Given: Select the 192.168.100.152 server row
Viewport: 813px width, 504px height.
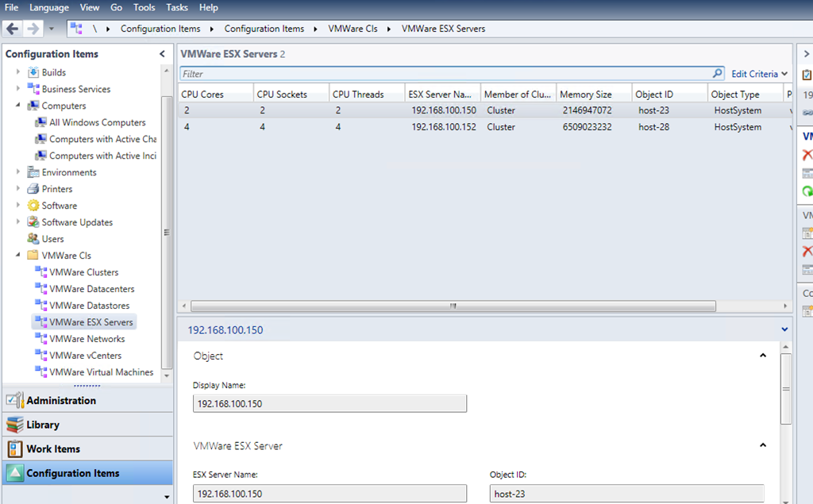Looking at the screenshot, I should coord(444,127).
